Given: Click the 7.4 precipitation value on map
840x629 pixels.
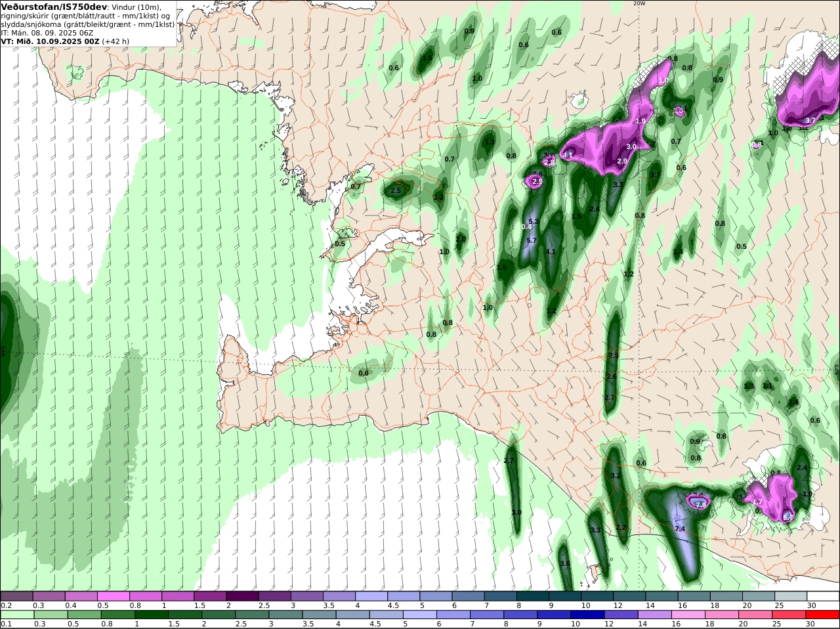Looking at the screenshot, I should (680, 529).
